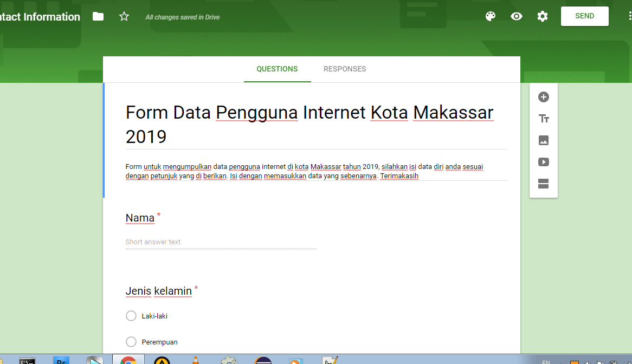The height and width of the screenshot is (364, 632).
Task: Preview the form with the eye icon
Action: (517, 16)
